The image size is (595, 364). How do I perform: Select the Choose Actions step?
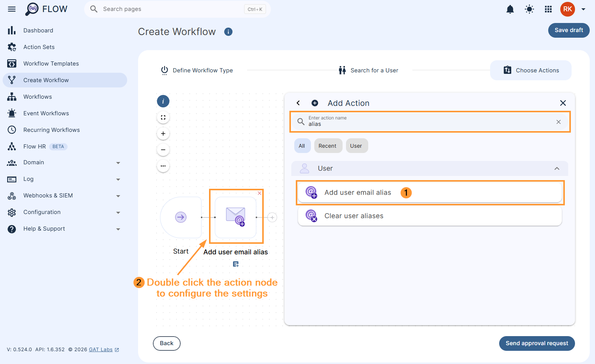click(x=531, y=70)
